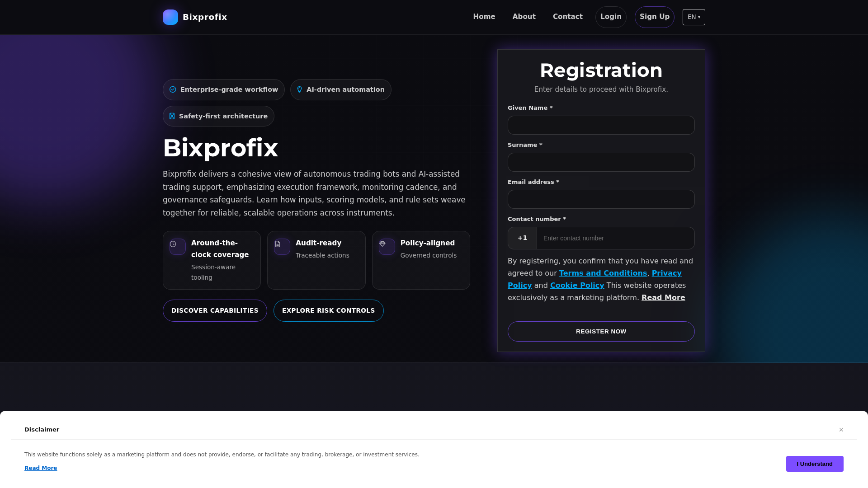Screen dimensions: 868x488
Task: Click the Disclaimer title text
Action: pos(42,430)
